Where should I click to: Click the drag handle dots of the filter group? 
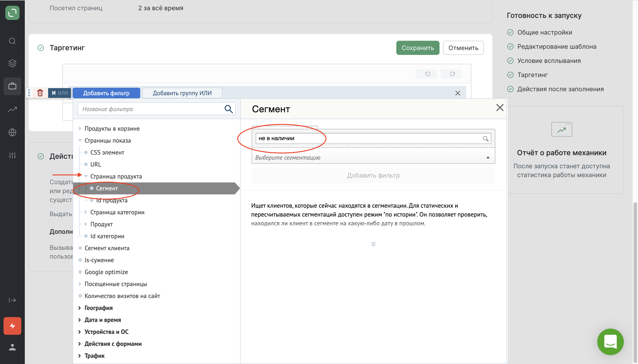(x=29, y=93)
